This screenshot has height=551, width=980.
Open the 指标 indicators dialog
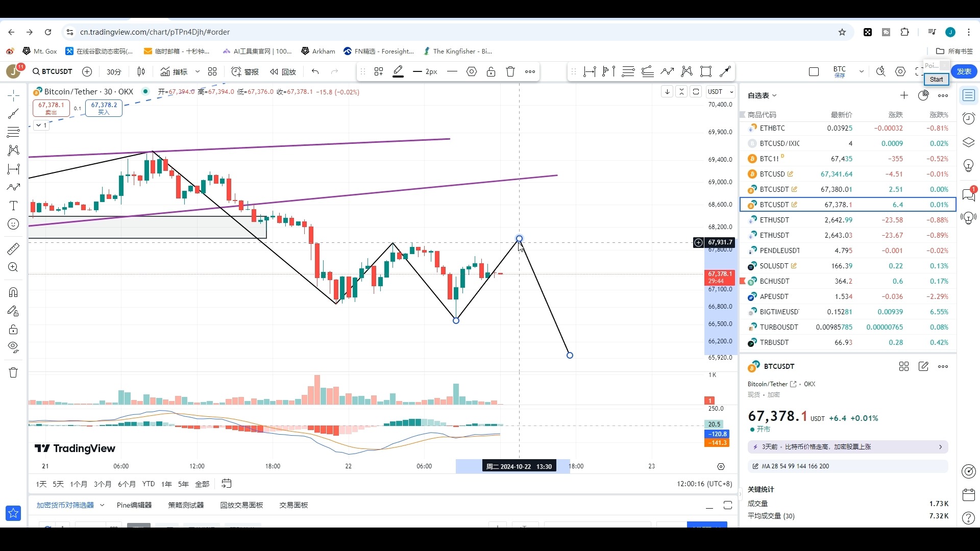coord(174,71)
